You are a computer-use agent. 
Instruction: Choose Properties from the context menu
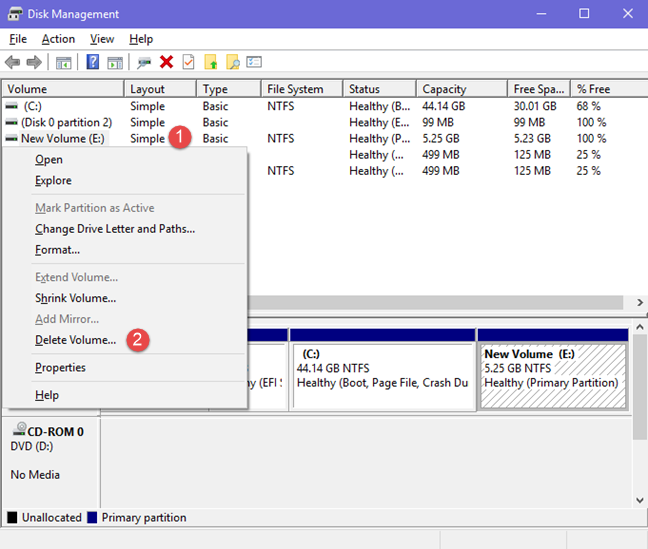[126, 368]
